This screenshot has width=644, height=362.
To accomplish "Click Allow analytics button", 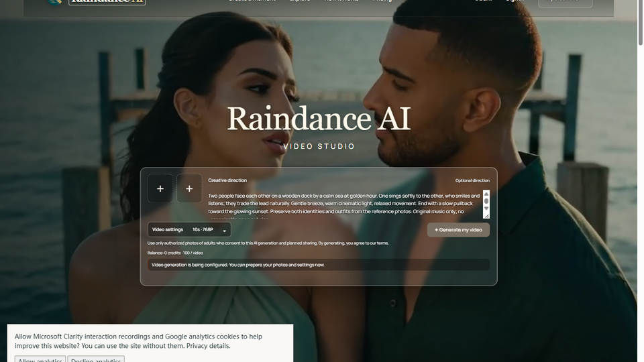I will (x=40, y=359).
